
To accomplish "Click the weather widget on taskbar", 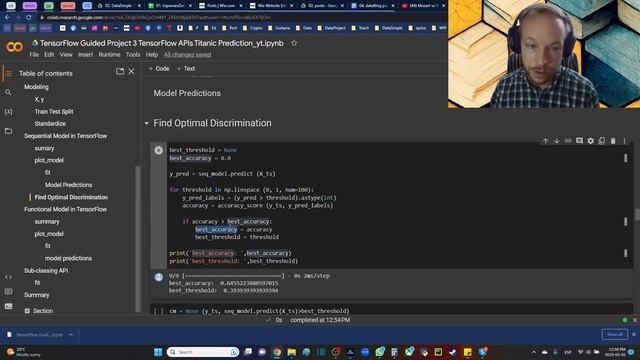I will tap(23, 352).
